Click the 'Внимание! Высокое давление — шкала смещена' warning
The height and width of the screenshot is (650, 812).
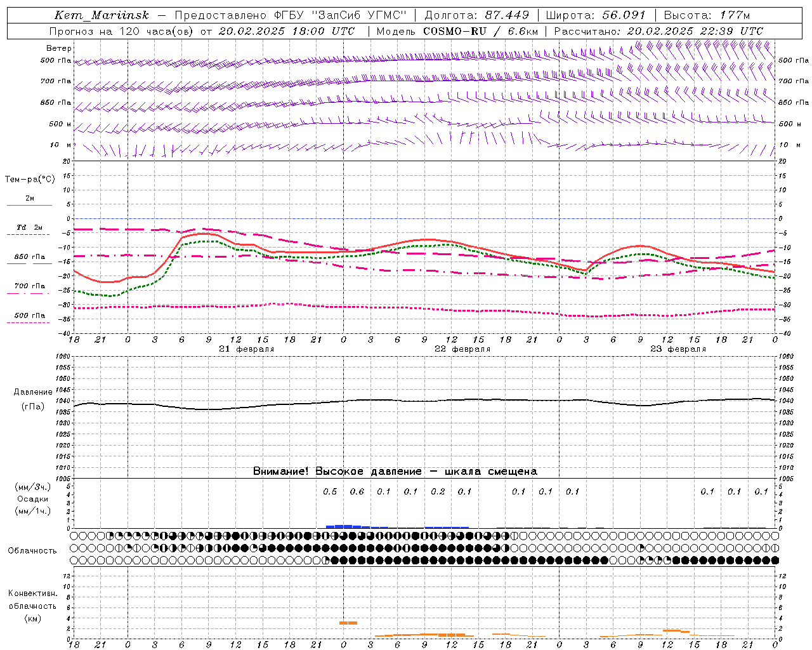point(395,472)
